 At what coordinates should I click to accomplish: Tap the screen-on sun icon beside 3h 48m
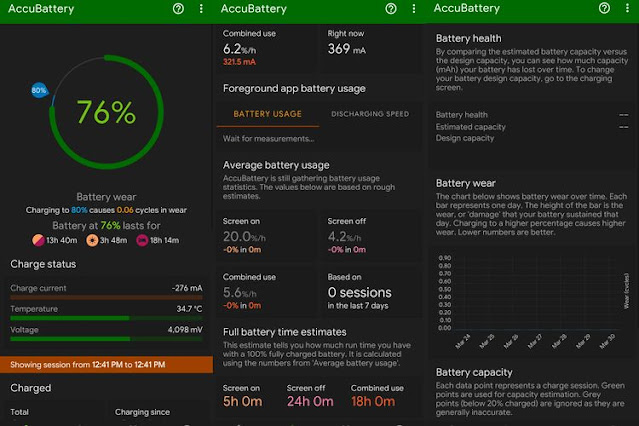[92, 240]
